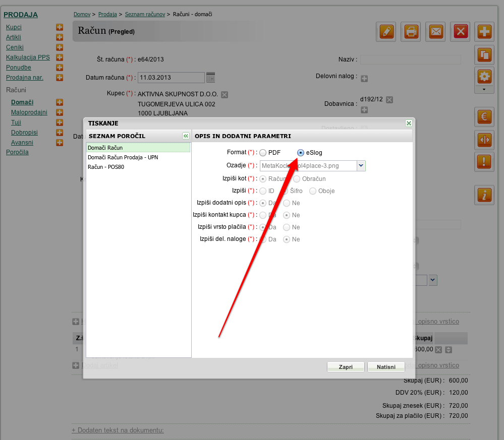504x440 pixels.
Task: Click the exclamation mark warning icon
Action: point(484,162)
